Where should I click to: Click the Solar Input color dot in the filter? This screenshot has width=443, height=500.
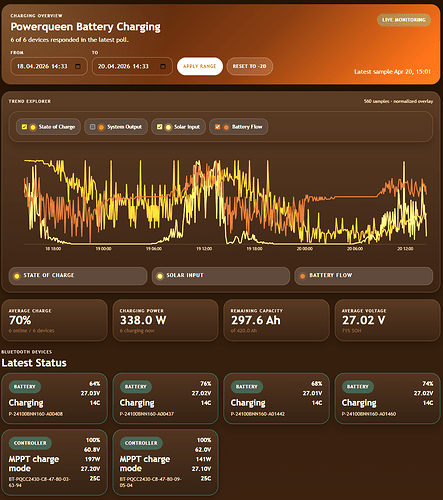click(168, 127)
